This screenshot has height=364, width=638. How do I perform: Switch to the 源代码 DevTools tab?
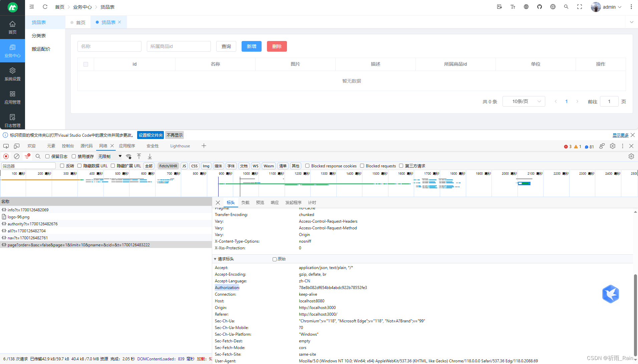86,146
